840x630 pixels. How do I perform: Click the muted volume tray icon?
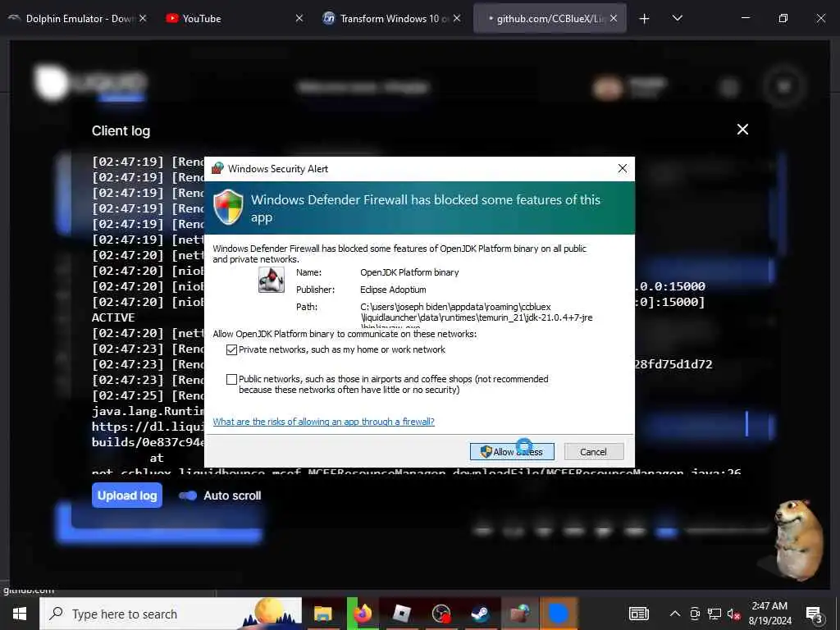click(733, 614)
